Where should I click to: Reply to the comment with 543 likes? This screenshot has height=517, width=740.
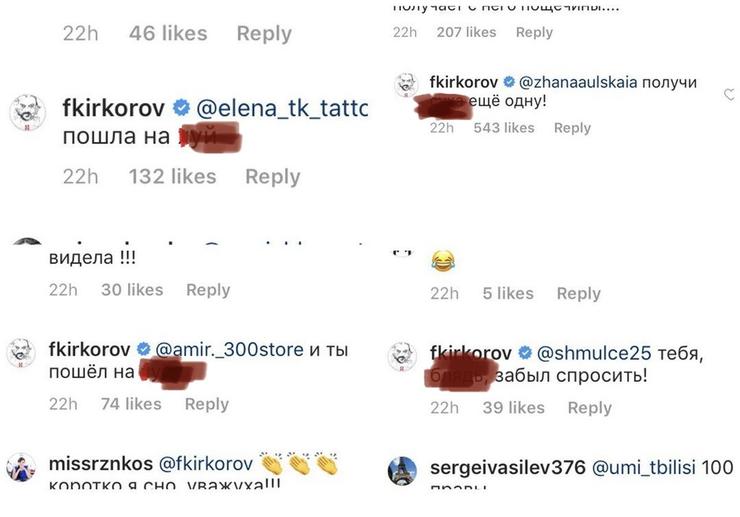[572, 128]
